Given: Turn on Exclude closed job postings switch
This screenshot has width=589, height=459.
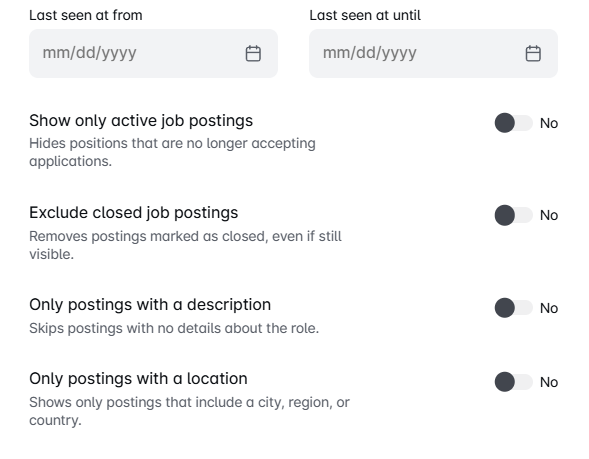Looking at the screenshot, I should (513, 215).
